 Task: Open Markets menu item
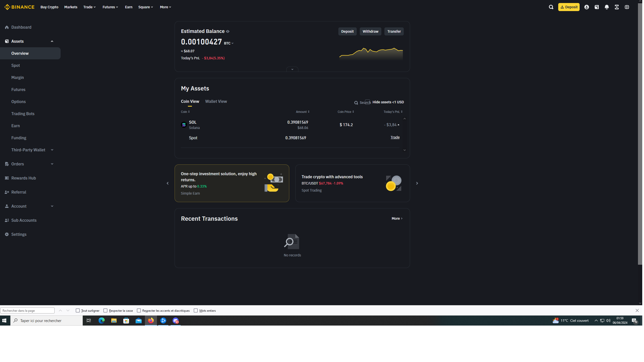pos(71,7)
